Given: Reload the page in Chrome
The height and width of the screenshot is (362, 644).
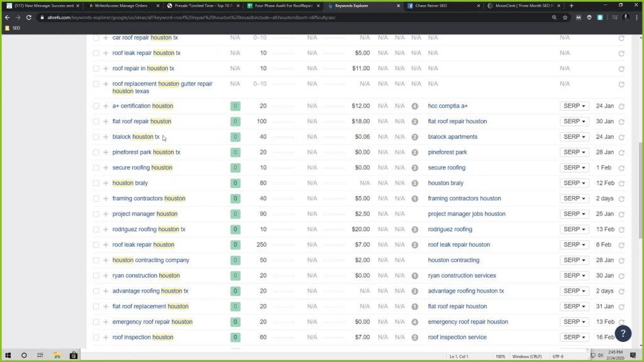Looking at the screenshot, I should 29,18.
